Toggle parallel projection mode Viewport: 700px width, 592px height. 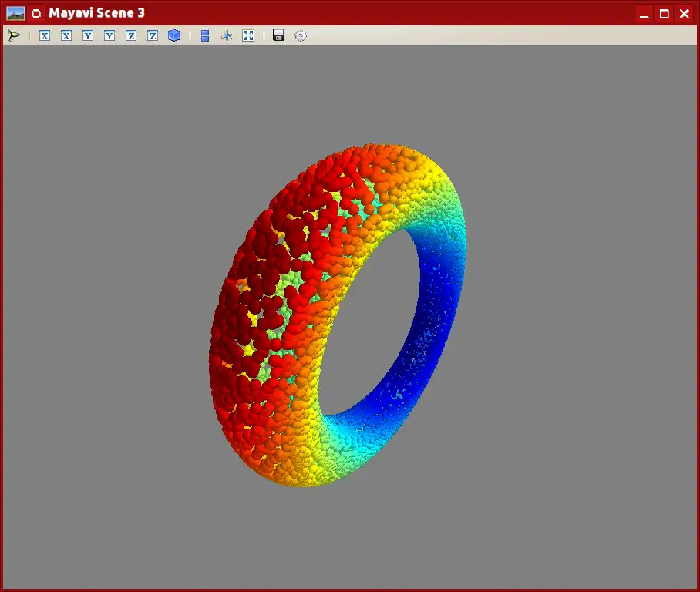[205, 35]
